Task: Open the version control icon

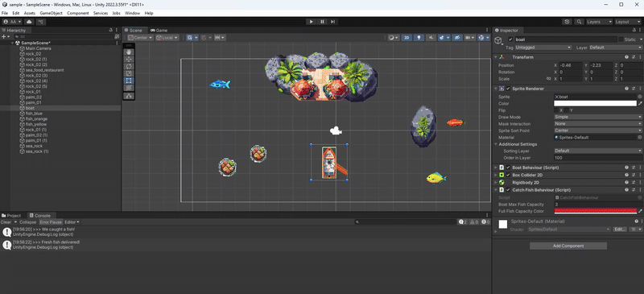Action: [x=41, y=22]
